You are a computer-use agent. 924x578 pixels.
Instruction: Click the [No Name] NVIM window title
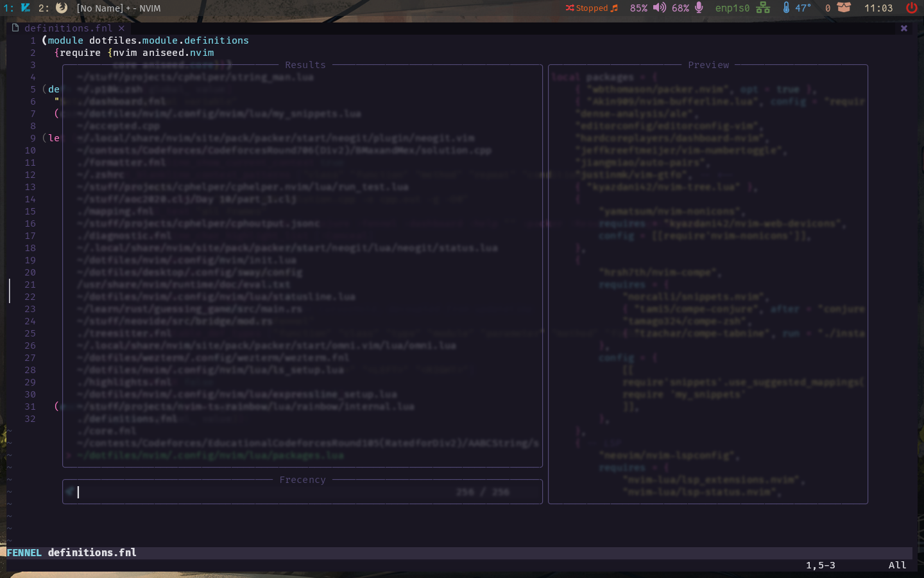[x=119, y=8]
